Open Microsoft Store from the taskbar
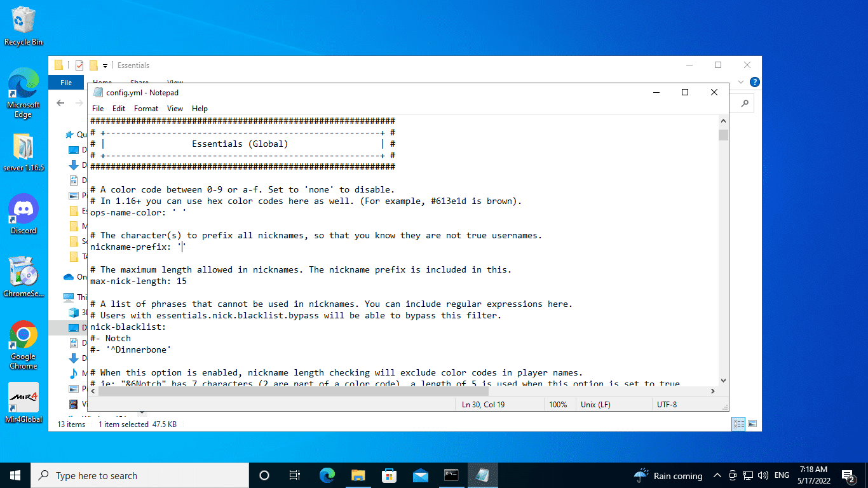The image size is (868, 488). tap(389, 475)
